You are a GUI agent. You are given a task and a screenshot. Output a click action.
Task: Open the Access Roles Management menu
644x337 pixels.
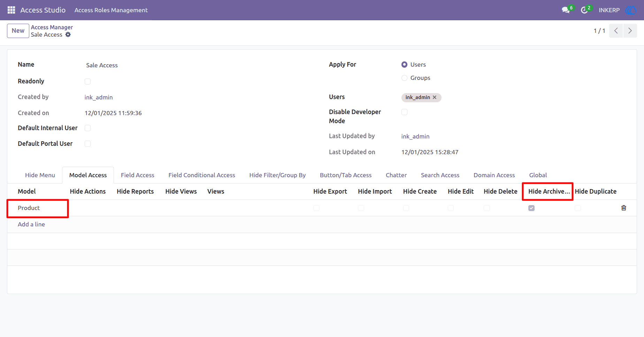111,10
